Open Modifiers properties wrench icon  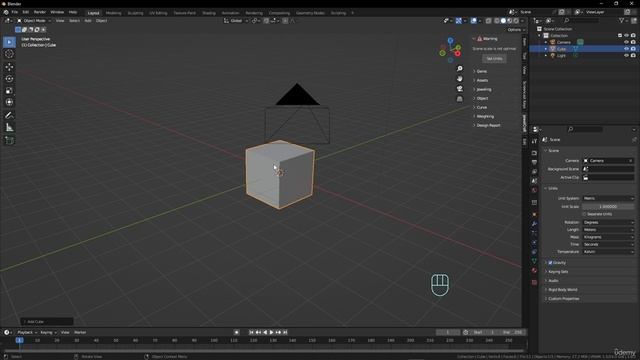(x=534, y=224)
